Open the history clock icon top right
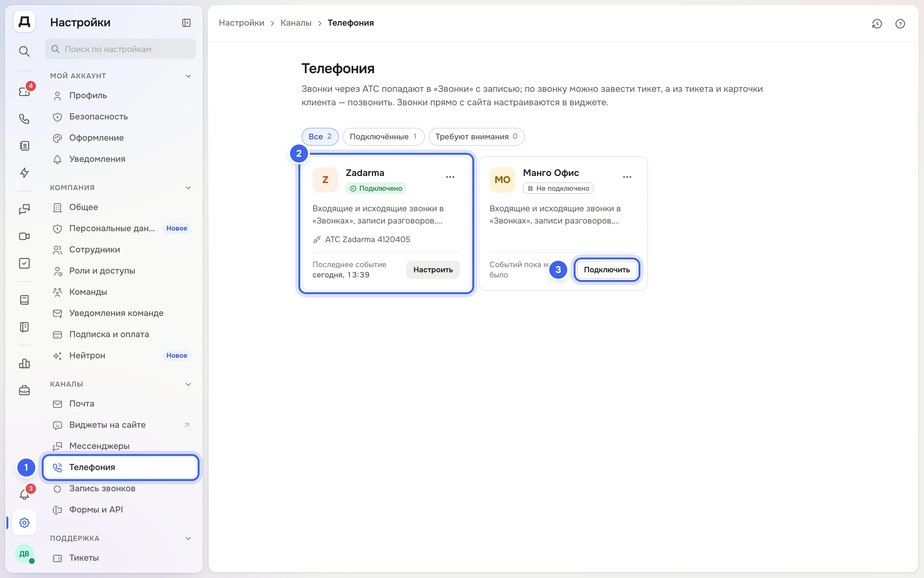 [877, 24]
